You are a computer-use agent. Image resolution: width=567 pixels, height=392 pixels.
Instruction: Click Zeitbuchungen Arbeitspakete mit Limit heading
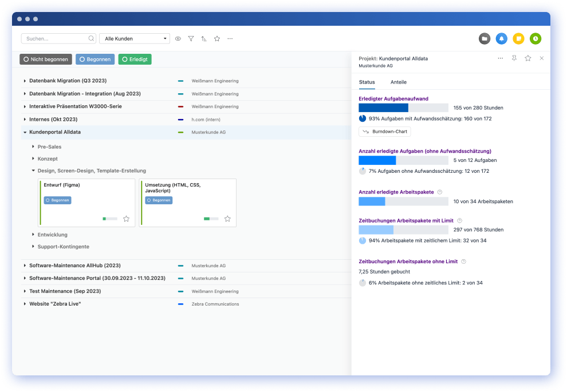click(x=406, y=221)
